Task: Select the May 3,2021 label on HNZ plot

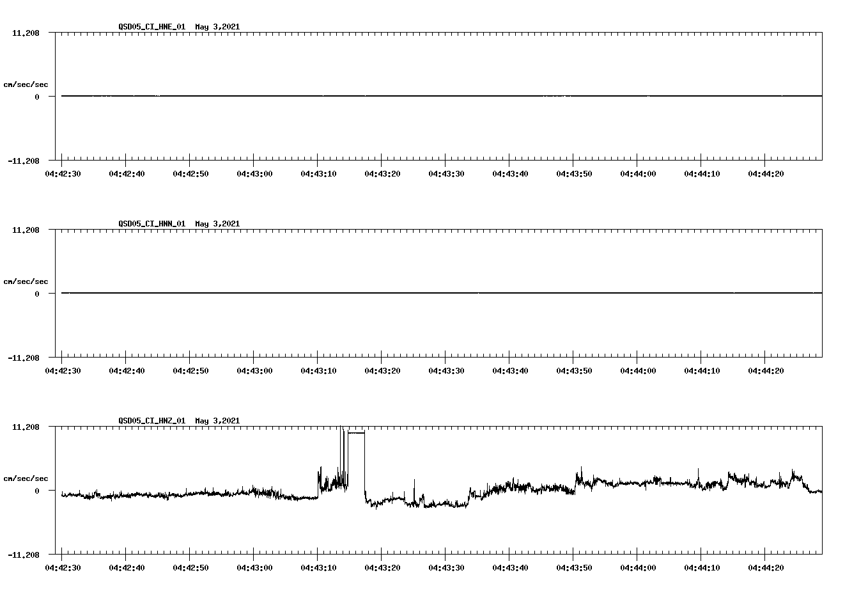Action: 217,421
